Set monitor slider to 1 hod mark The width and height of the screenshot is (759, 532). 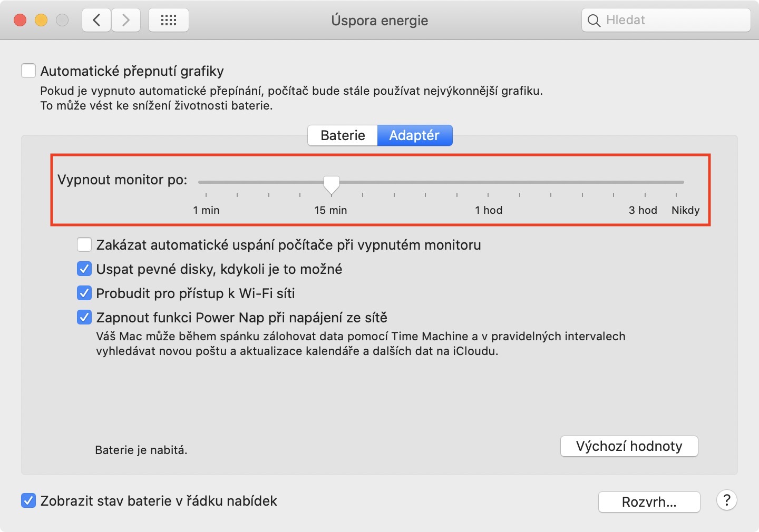coord(488,182)
